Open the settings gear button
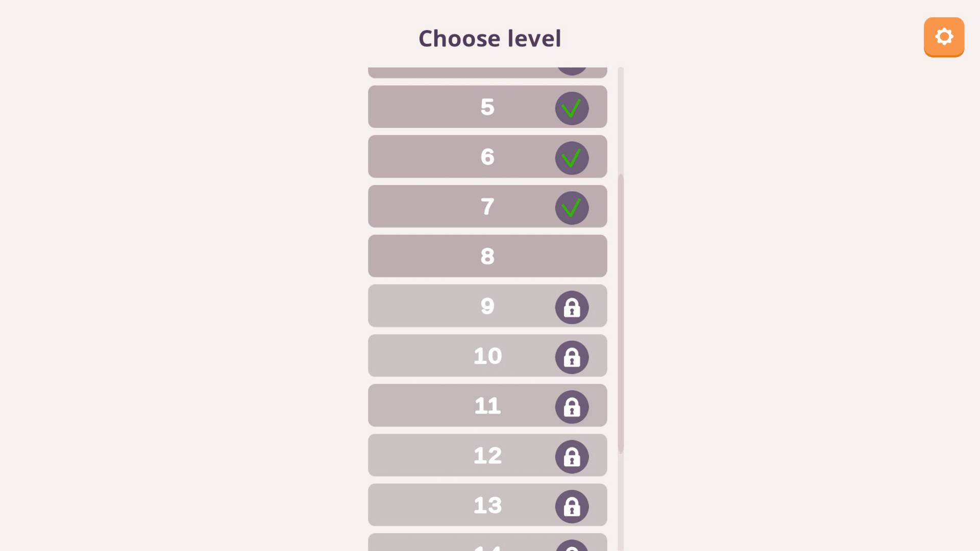 944,37
